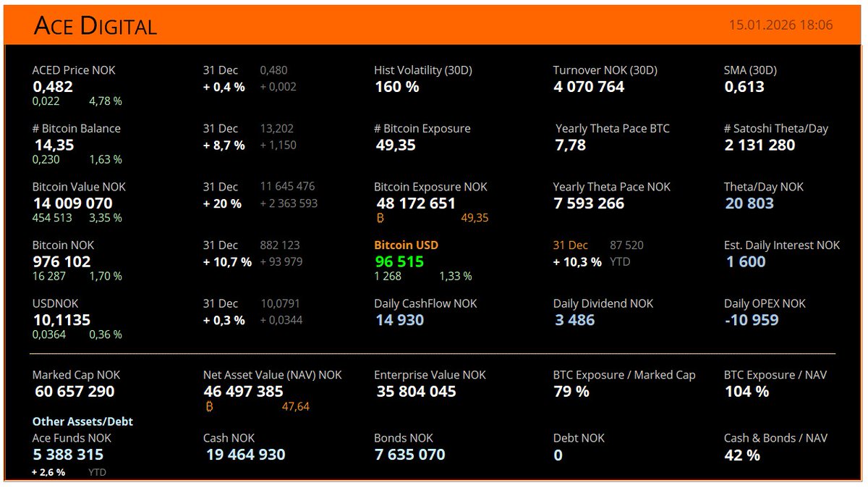
Task: Click the -10 959 Daily OPEX value
Action: click(752, 320)
